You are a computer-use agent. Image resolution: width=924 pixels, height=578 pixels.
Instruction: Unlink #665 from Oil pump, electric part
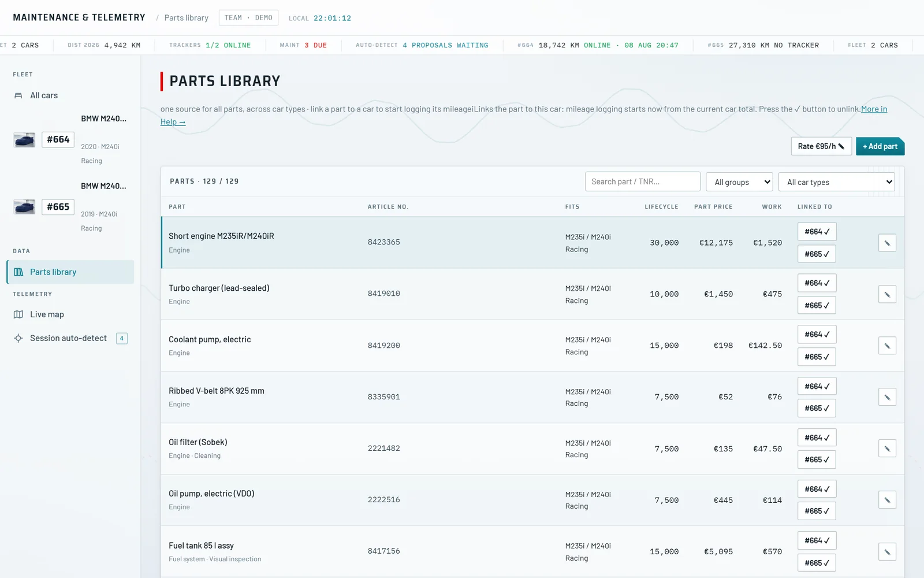(x=817, y=511)
